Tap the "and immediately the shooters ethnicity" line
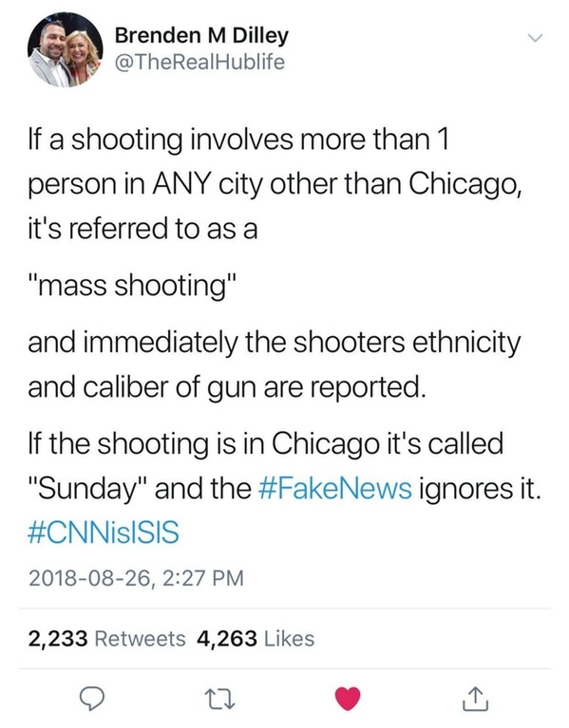The image size is (569, 728). point(274,343)
